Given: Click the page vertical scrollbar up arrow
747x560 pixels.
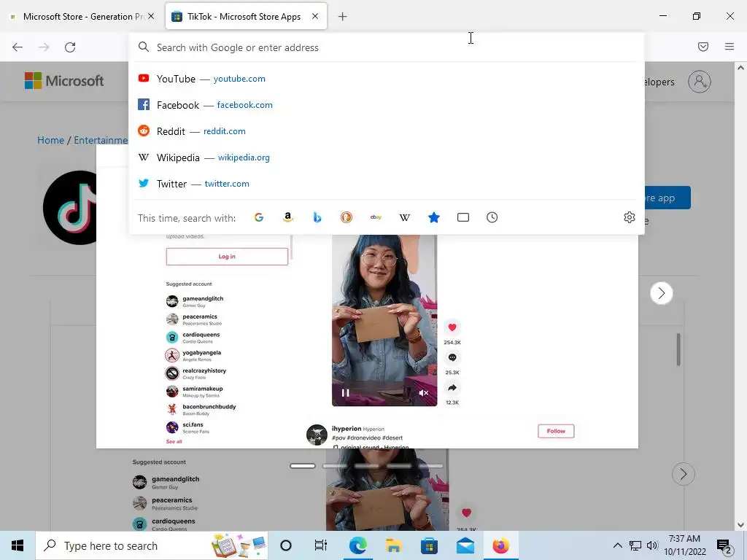Looking at the screenshot, I should pos(740,68).
